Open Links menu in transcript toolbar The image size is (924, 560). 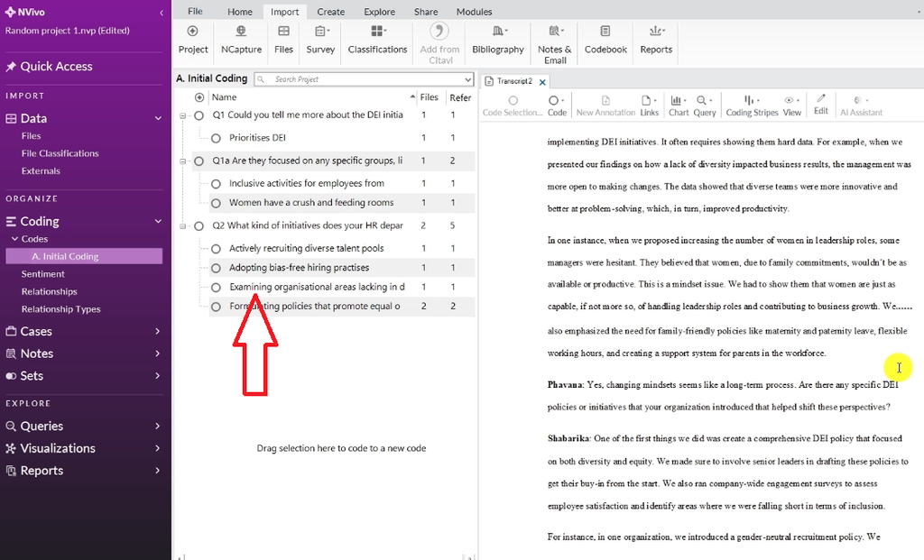point(650,106)
